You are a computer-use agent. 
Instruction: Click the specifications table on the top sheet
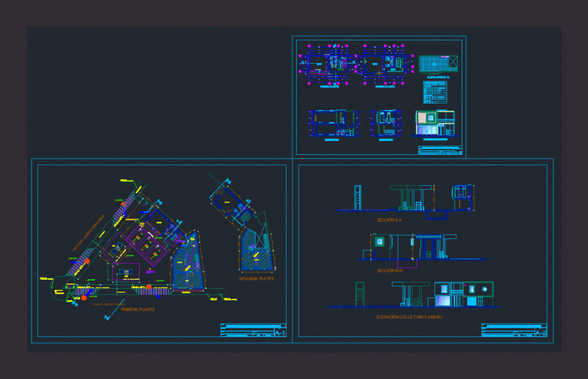pyautogui.click(x=435, y=93)
